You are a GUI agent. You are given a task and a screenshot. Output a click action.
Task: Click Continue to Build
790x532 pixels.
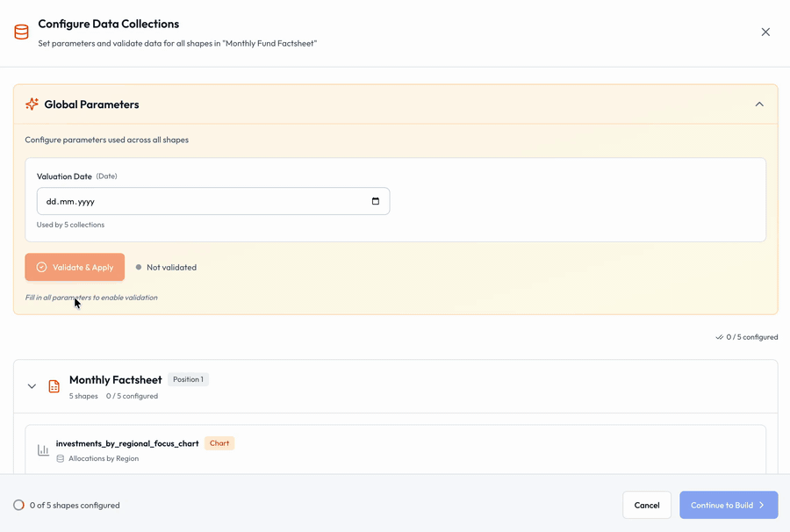(x=729, y=505)
